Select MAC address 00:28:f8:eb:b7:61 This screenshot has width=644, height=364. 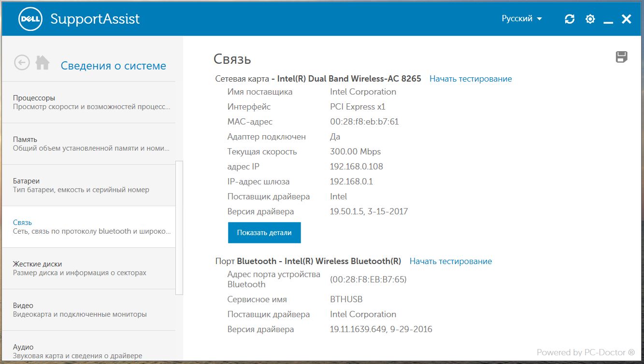364,122
